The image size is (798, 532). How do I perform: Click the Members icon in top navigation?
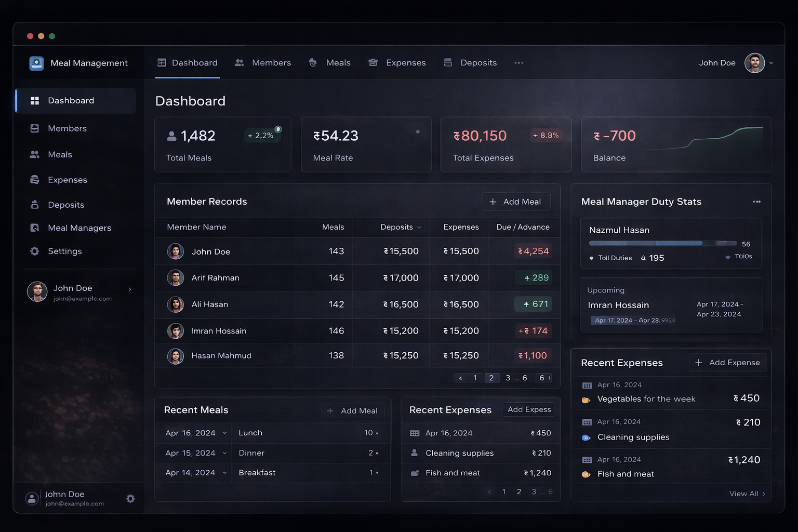(x=240, y=63)
